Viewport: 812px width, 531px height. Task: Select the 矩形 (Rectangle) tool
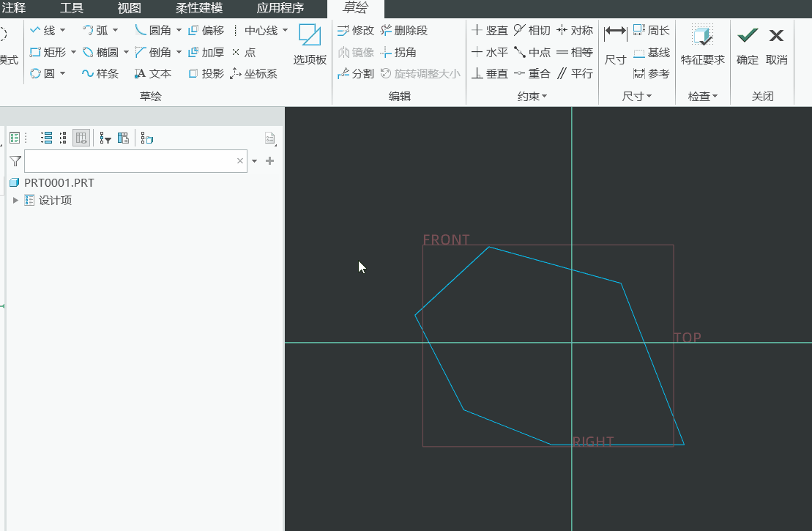(x=48, y=52)
